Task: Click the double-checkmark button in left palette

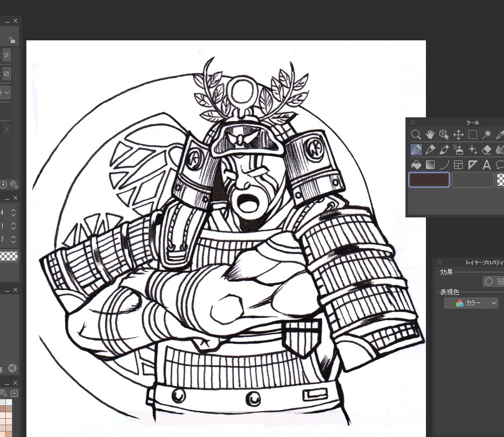Action: coord(6,55)
